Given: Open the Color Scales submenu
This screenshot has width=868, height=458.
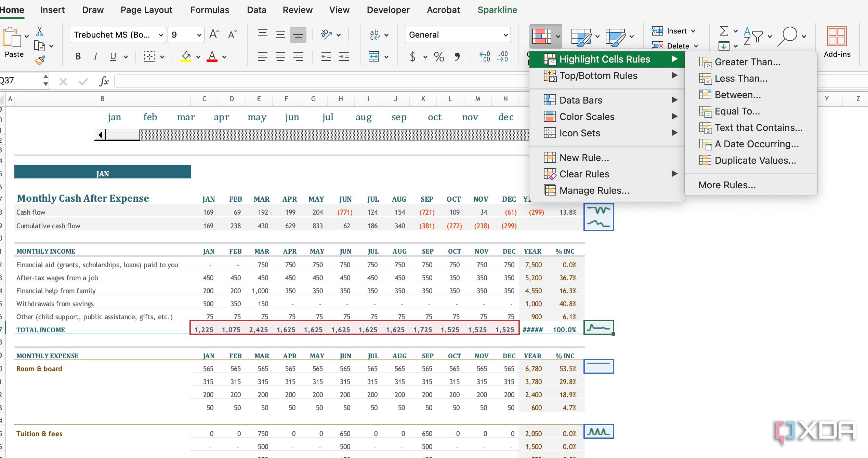Looking at the screenshot, I should [607, 117].
